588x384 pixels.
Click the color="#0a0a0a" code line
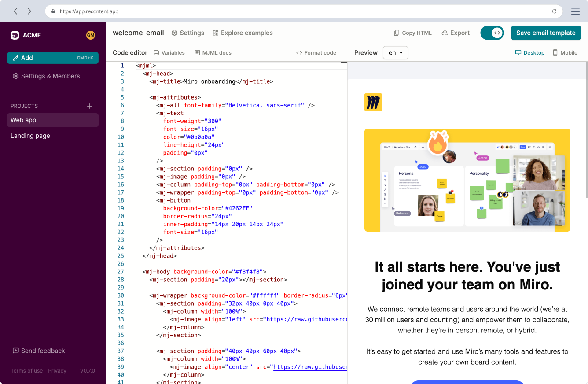[x=189, y=137]
